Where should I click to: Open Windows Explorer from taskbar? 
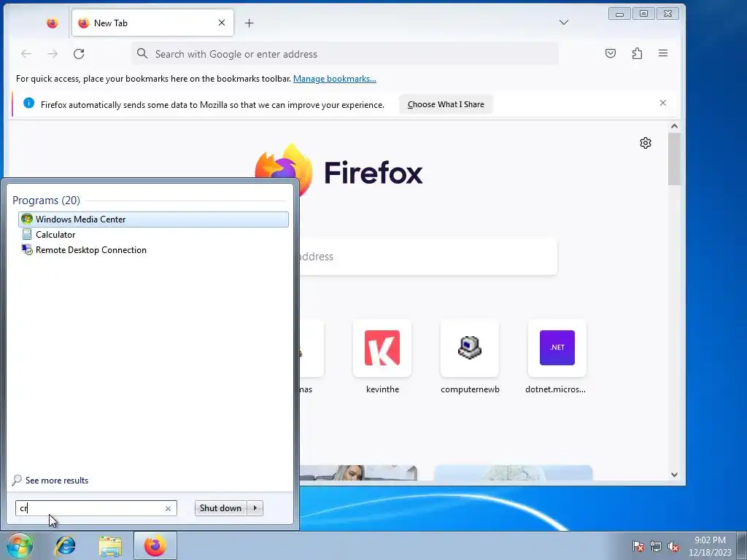click(110, 545)
